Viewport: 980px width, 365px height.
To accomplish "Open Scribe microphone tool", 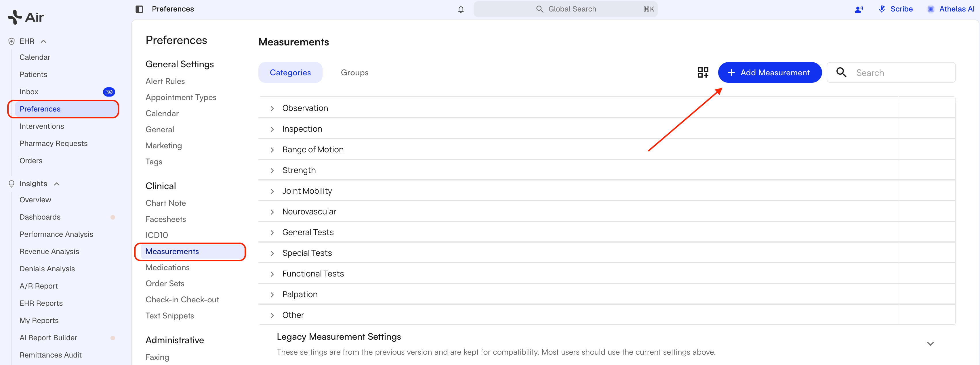I will [895, 9].
